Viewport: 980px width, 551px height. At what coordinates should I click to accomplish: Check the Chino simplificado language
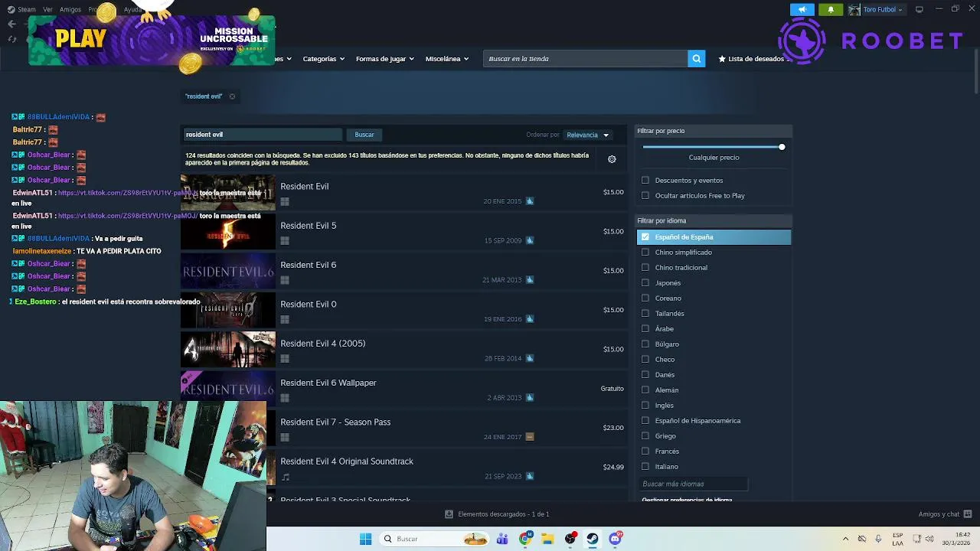coord(645,253)
